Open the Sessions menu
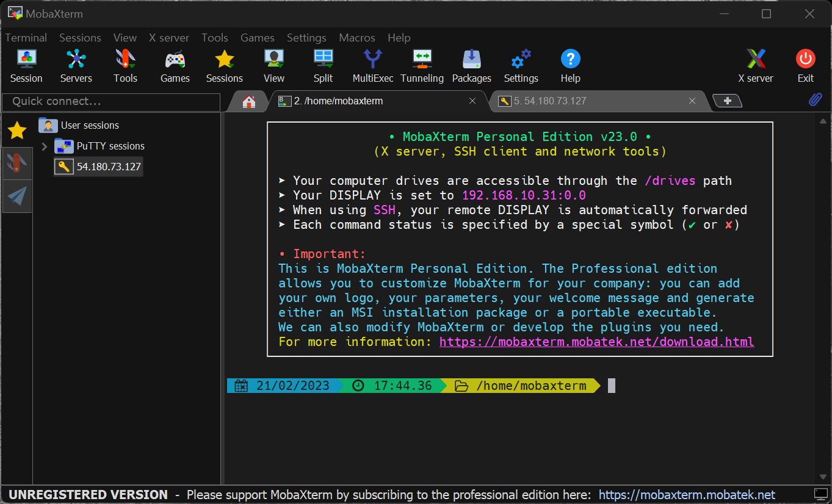The height and width of the screenshot is (504, 832). (80, 38)
